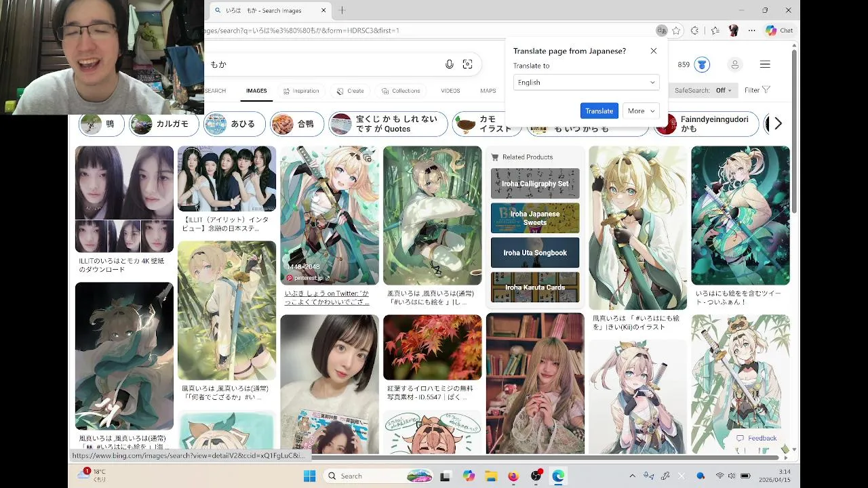This screenshot has width=868, height=488.
Task: Switch to the MAPS tab
Action: [488, 91]
